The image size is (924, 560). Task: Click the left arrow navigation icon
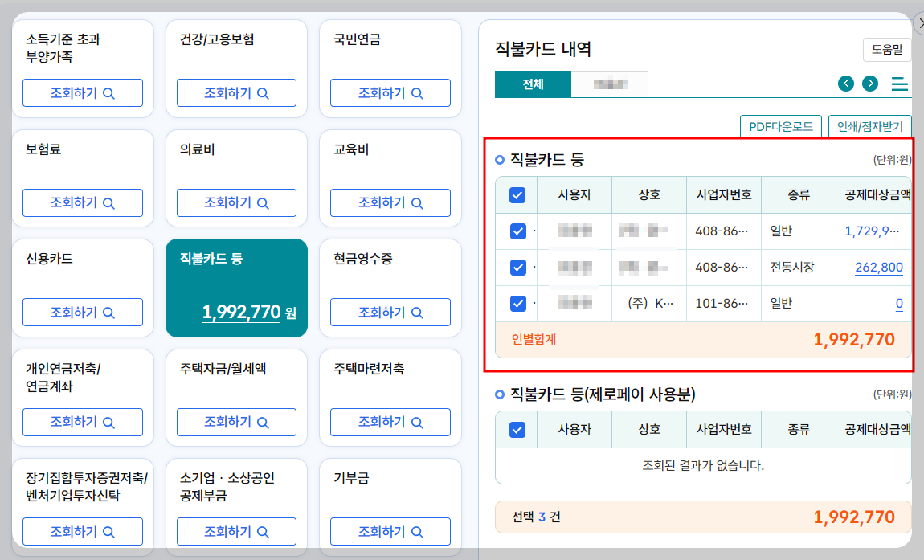(845, 83)
